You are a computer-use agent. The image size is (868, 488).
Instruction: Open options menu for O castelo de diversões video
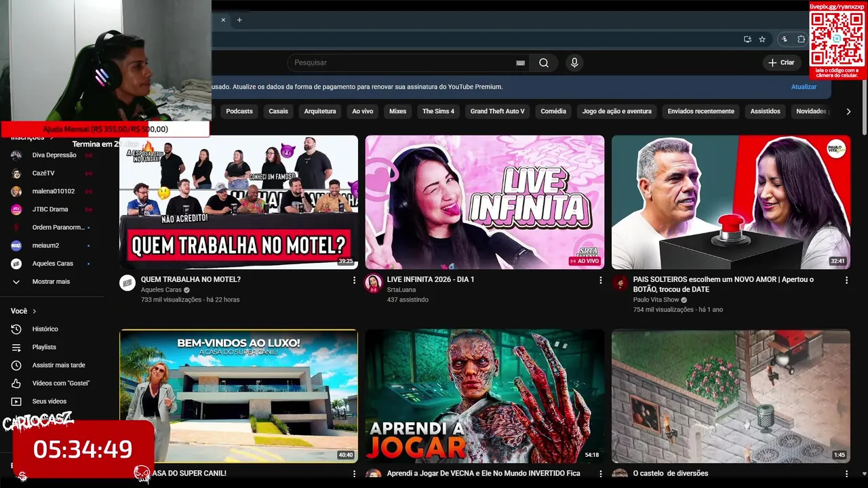click(846, 474)
